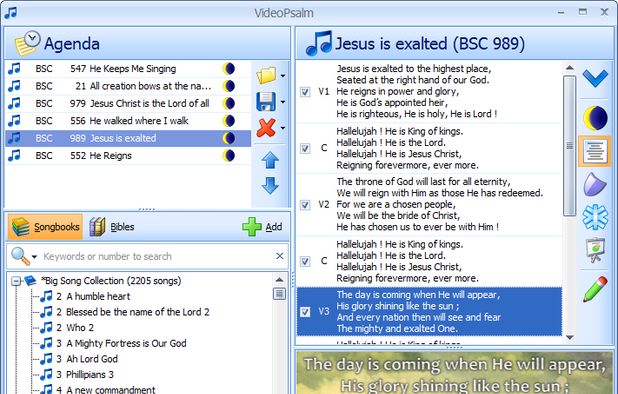The width and height of the screenshot is (618, 394).
Task: Click the open folder icon in Agenda toolbar
Action: 266,75
